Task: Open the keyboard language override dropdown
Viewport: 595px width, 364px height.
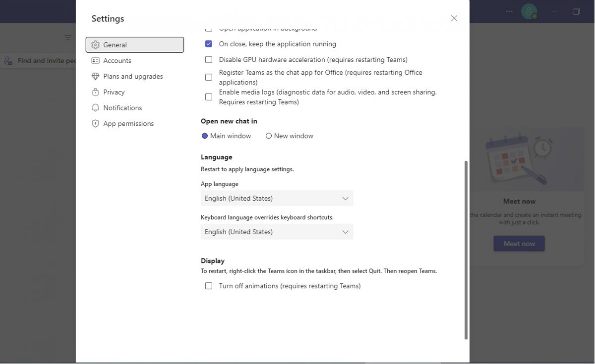Action: click(277, 232)
